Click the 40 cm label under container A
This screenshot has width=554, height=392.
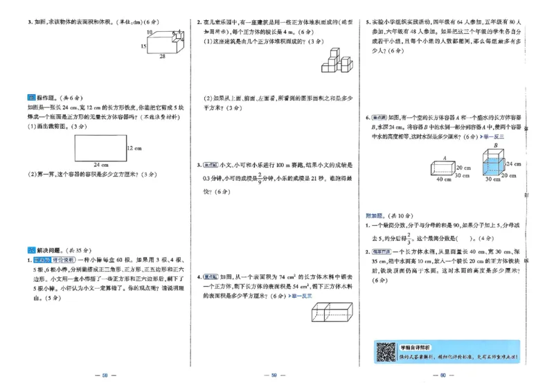pos(444,179)
